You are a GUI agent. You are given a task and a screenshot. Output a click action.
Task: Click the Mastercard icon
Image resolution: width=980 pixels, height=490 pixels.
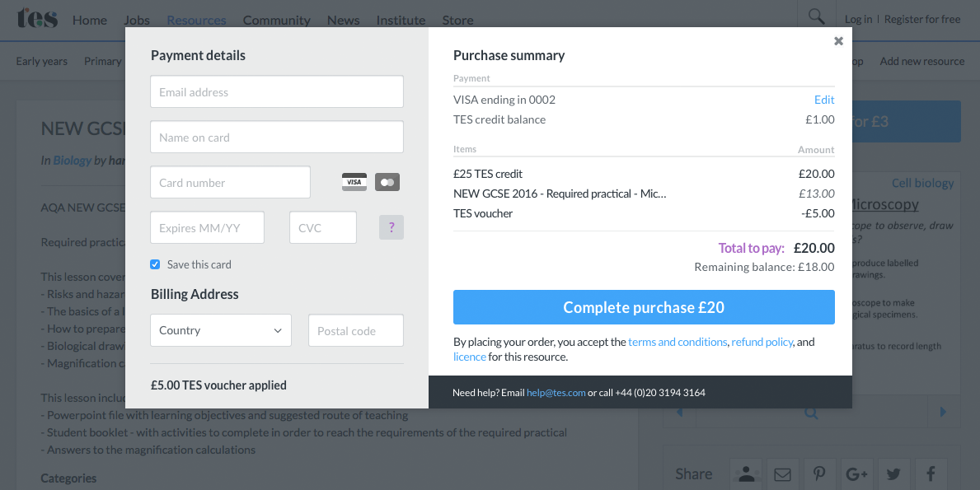coord(387,182)
